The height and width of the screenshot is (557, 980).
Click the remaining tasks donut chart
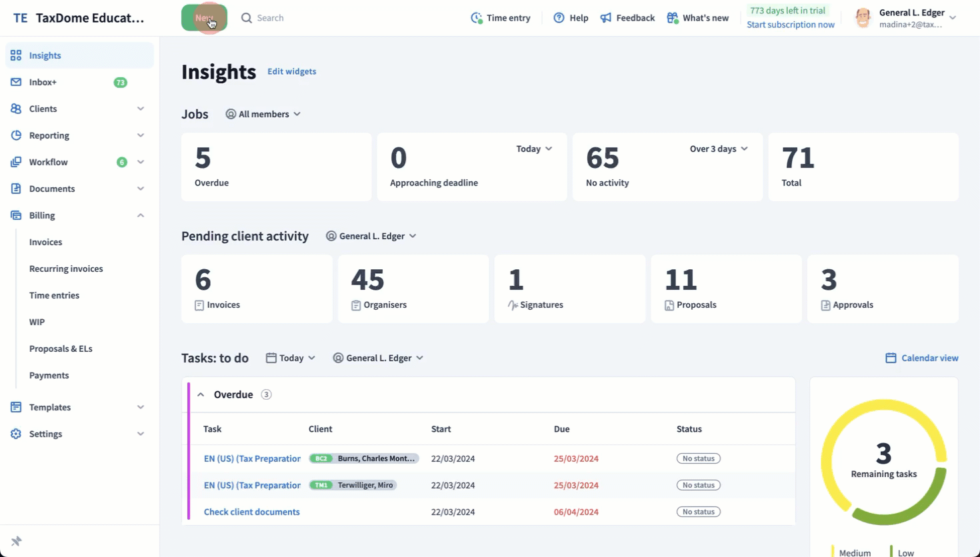coord(883,461)
